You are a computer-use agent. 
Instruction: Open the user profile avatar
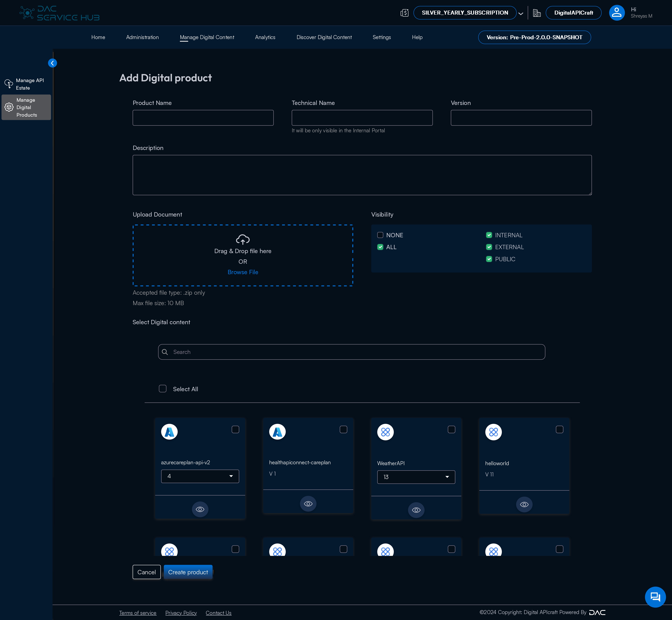point(617,13)
